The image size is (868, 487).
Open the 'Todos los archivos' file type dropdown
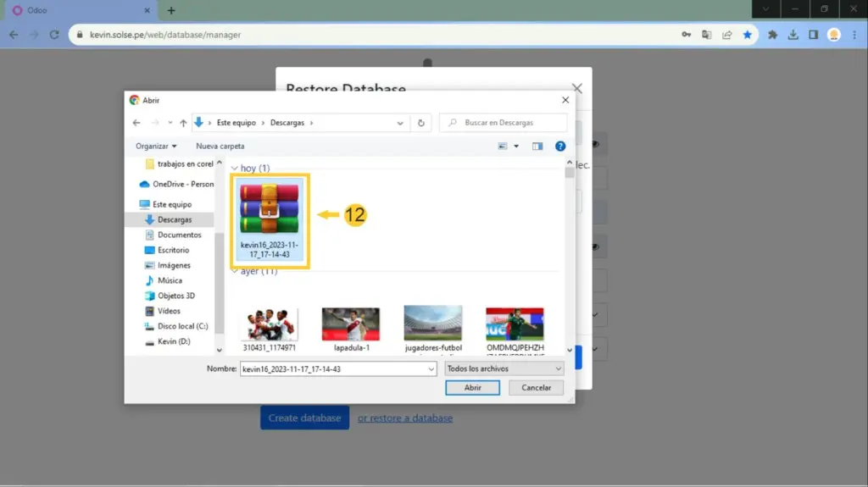click(x=504, y=369)
